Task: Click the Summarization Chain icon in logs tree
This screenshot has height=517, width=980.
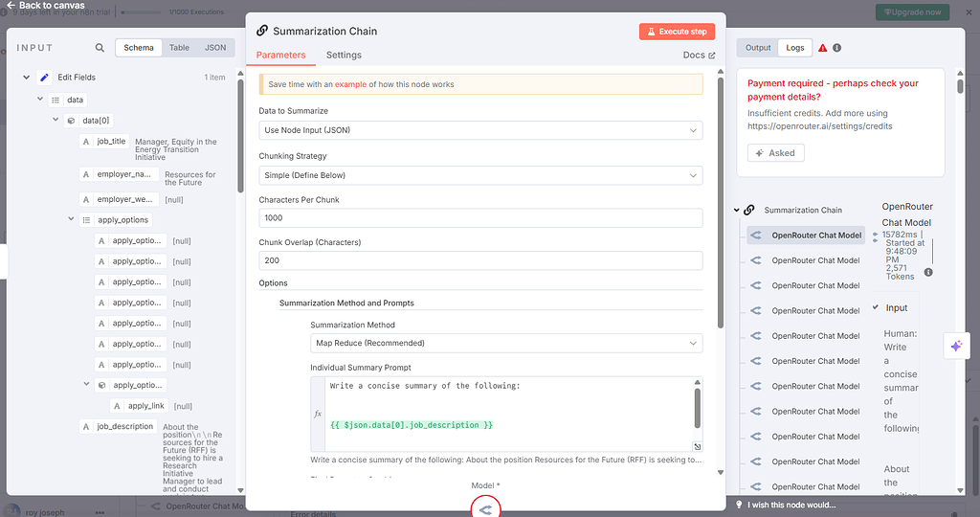Action: tap(748, 210)
